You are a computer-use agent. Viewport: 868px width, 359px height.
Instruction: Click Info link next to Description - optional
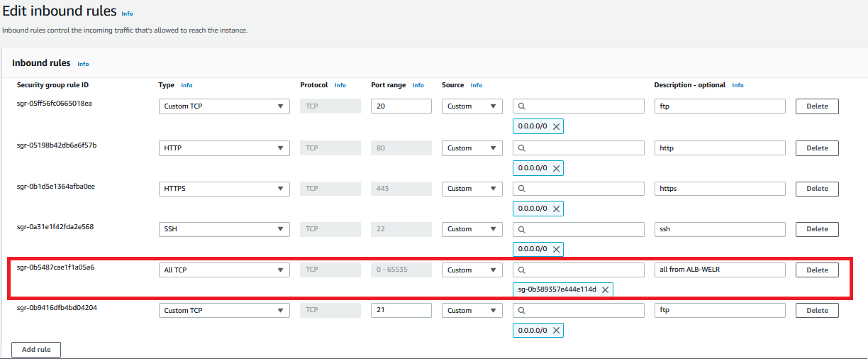(x=738, y=85)
